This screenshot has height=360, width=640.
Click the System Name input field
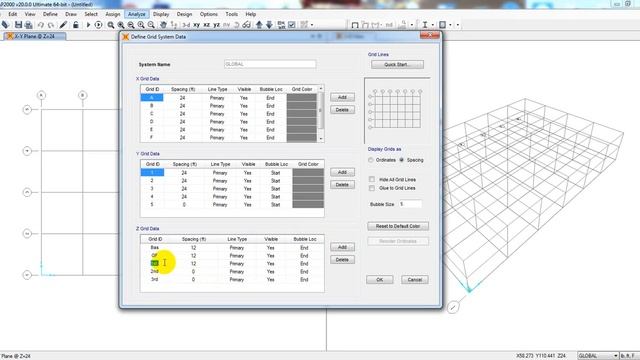pyautogui.click(x=270, y=64)
